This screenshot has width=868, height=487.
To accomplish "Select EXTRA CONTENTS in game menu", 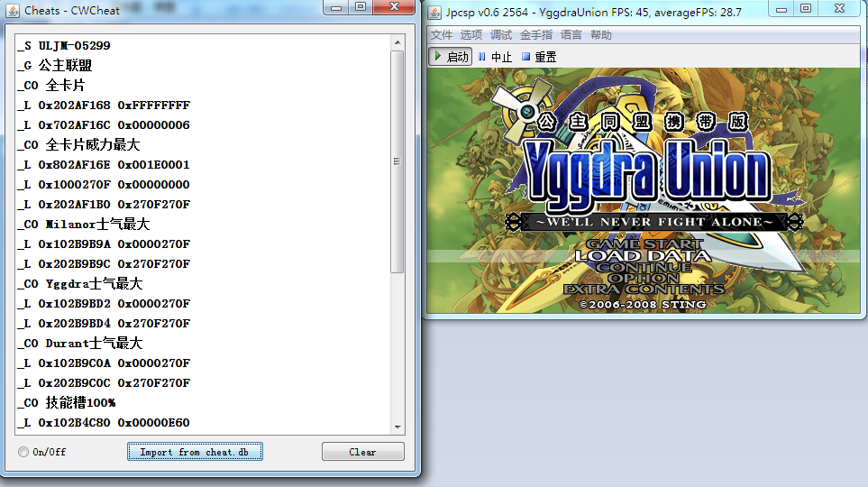I will click(644, 289).
